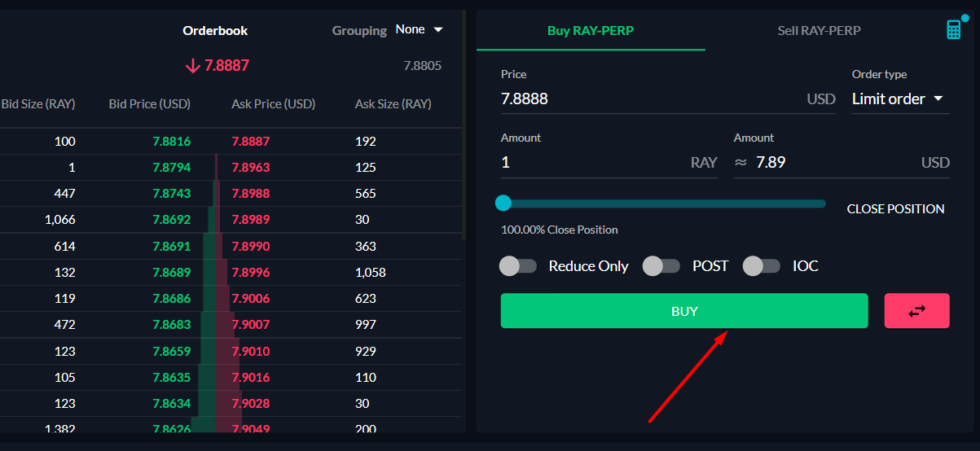Click the red swap direction button
The width and height of the screenshot is (980, 451).
pyautogui.click(x=916, y=311)
